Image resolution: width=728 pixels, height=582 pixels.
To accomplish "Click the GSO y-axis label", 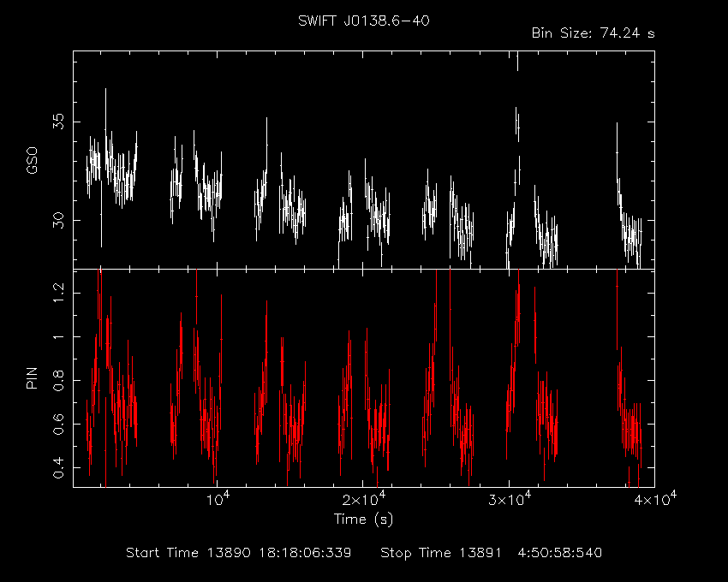I will click(32, 160).
